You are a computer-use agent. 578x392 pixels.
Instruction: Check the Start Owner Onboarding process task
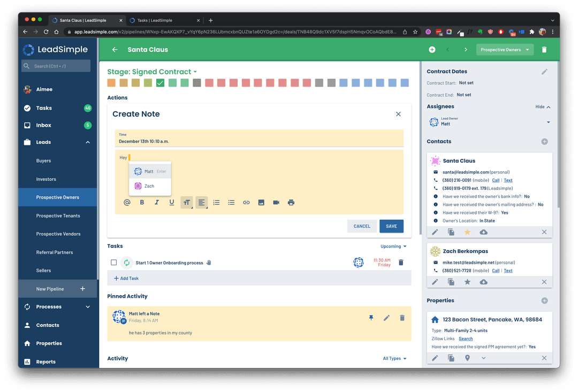click(113, 263)
